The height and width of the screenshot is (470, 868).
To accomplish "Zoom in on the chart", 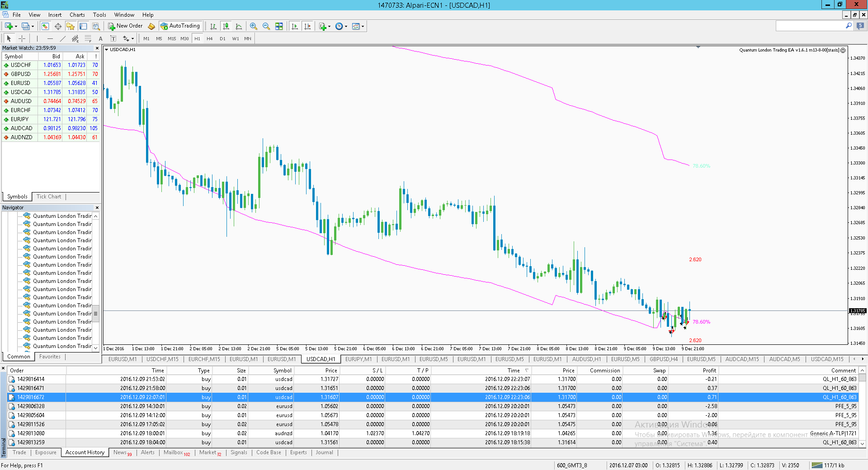I will (254, 26).
